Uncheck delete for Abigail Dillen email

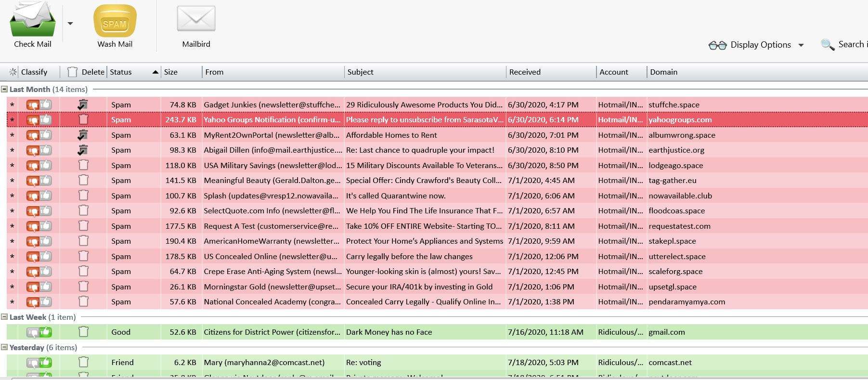(83, 150)
